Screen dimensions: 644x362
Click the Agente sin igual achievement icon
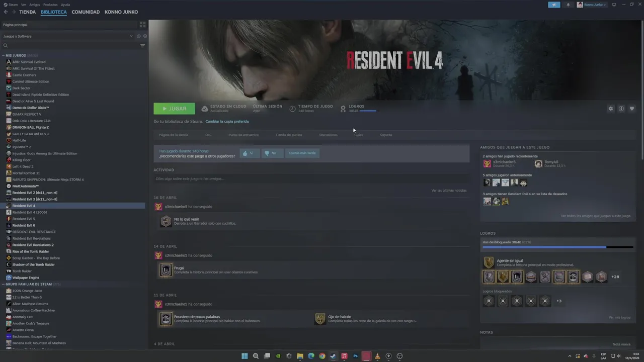(x=489, y=262)
